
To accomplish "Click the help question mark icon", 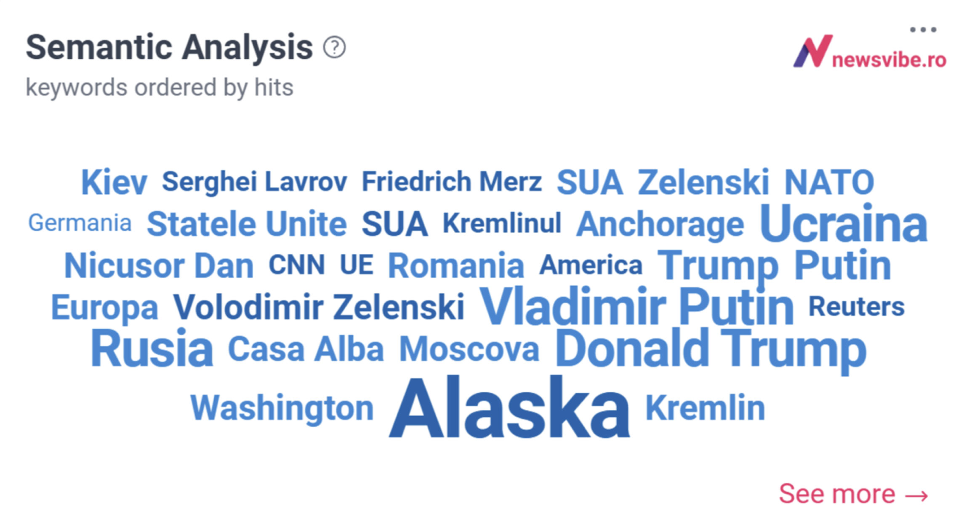I will (x=334, y=47).
